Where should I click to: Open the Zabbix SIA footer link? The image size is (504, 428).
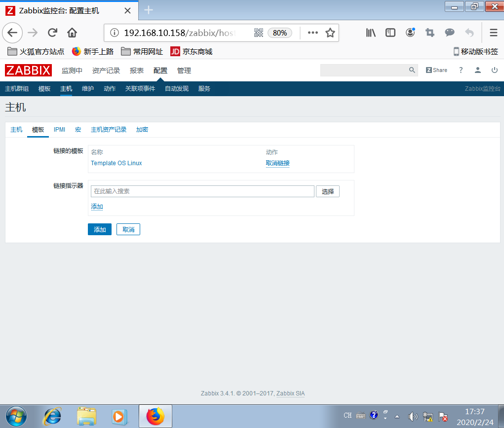pos(291,393)
